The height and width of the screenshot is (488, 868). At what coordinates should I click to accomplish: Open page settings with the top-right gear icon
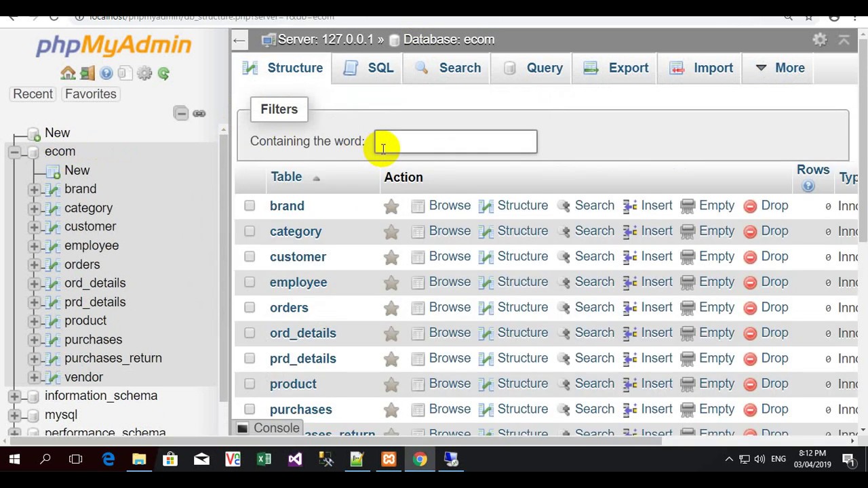[819, 39]
